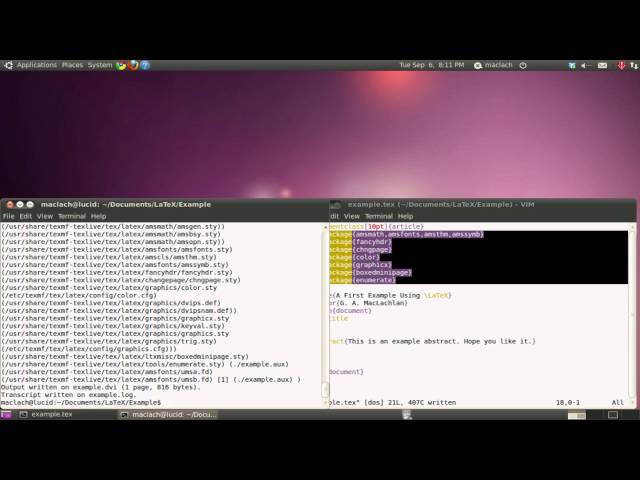Open the mail envelope indicator
This screenshot has width=640, height=480.
pos(602,65)
